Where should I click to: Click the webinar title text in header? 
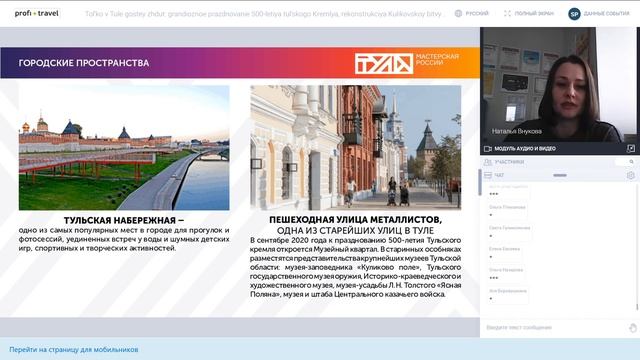[263, 14]
